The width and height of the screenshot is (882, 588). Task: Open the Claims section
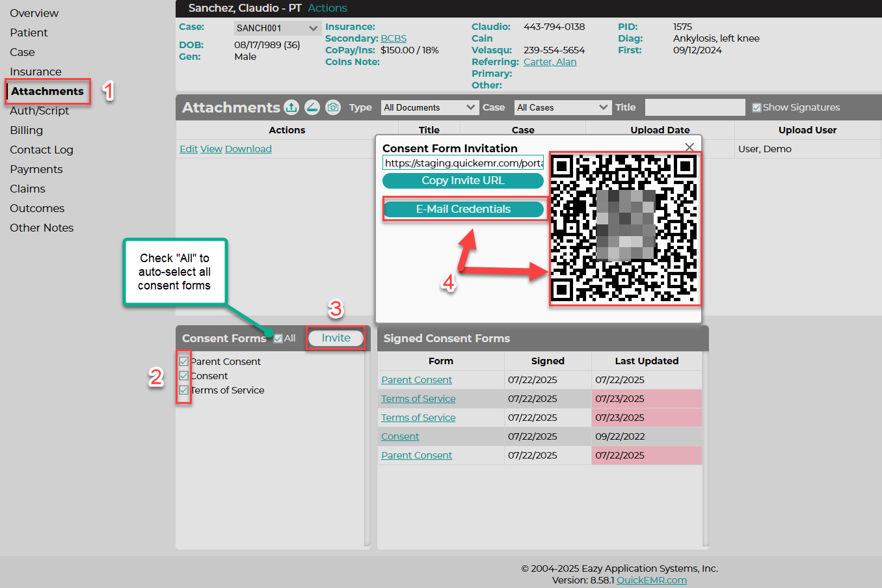(x=27, y=189)
